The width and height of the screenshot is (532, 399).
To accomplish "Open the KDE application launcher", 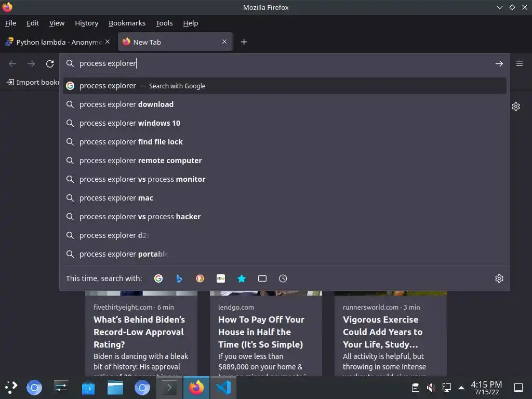I will click(x=11, y=388).
